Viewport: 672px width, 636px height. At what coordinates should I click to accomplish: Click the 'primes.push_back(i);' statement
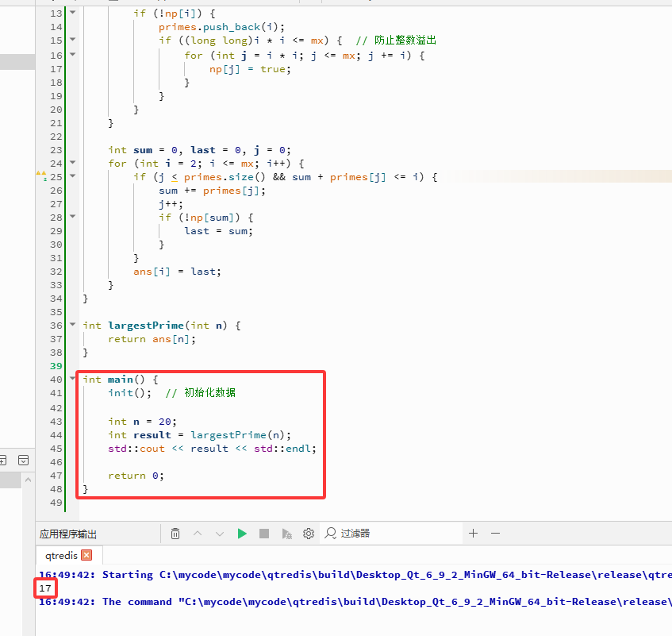pos(221,27)
